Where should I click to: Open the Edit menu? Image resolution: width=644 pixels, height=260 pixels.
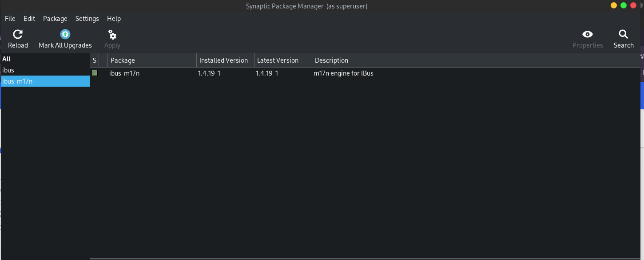tap(29, 19)
